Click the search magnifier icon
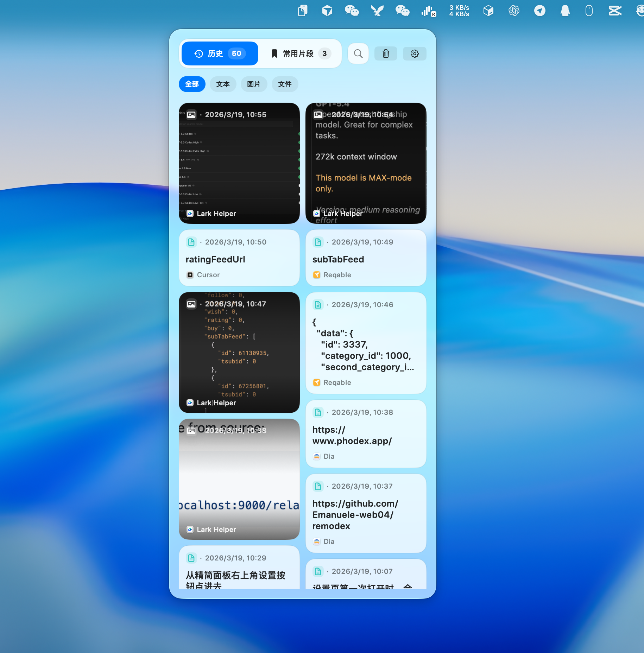644x653 pixels. click(358, 53)
